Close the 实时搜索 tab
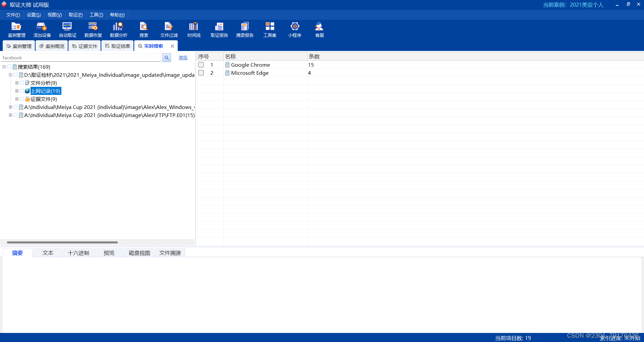This screenshot has height=342, width=644. tap(172, 46)
